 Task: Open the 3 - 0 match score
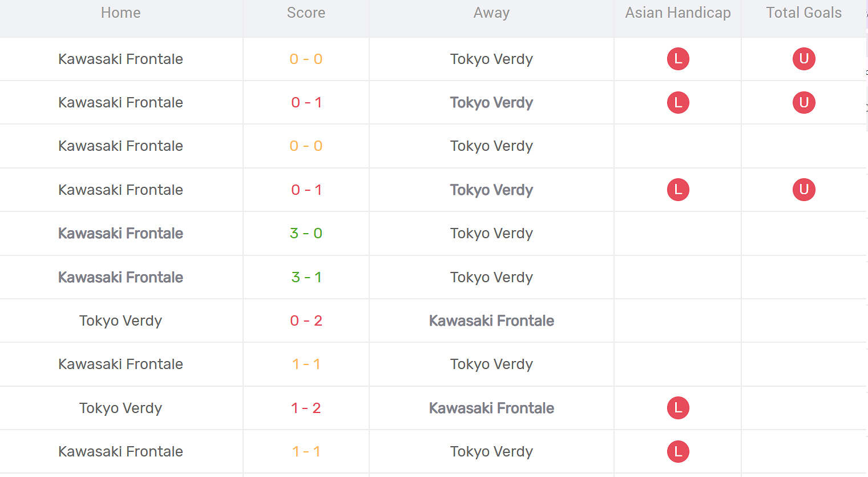306,234
